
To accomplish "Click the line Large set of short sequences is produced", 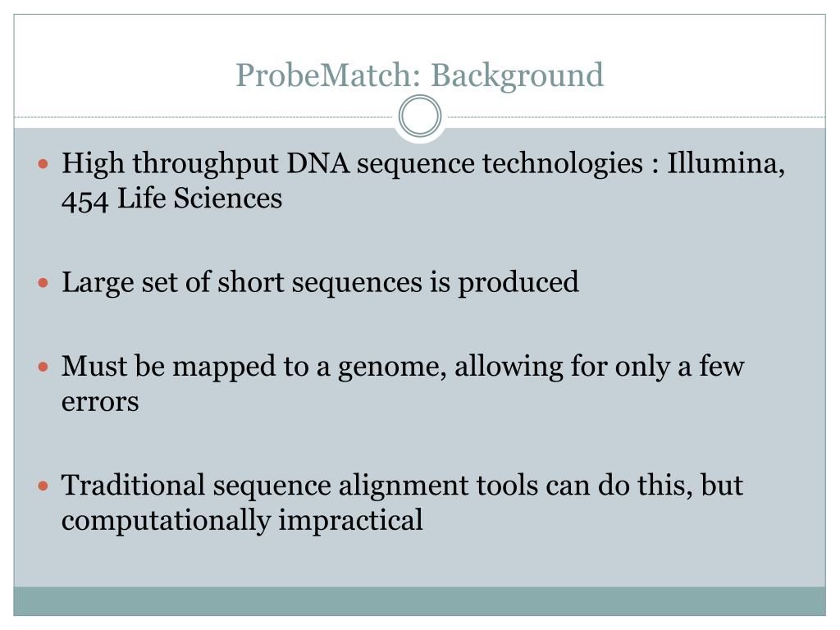I will coord(320,282).
